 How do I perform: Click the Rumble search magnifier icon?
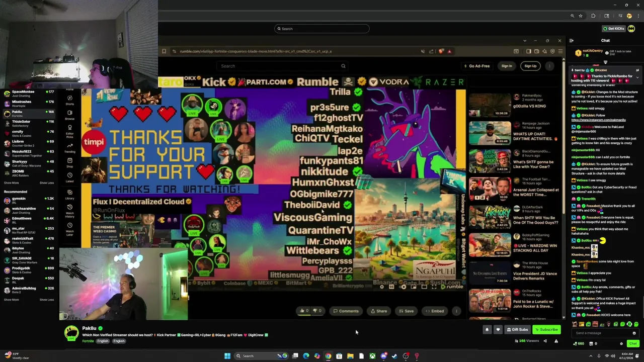click(343, 66)
